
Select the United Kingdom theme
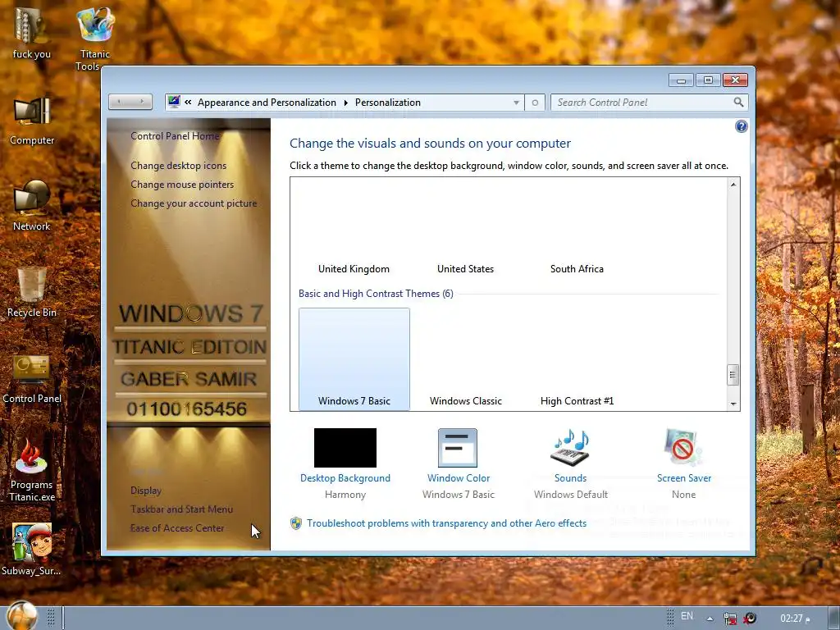click(354, 231)
